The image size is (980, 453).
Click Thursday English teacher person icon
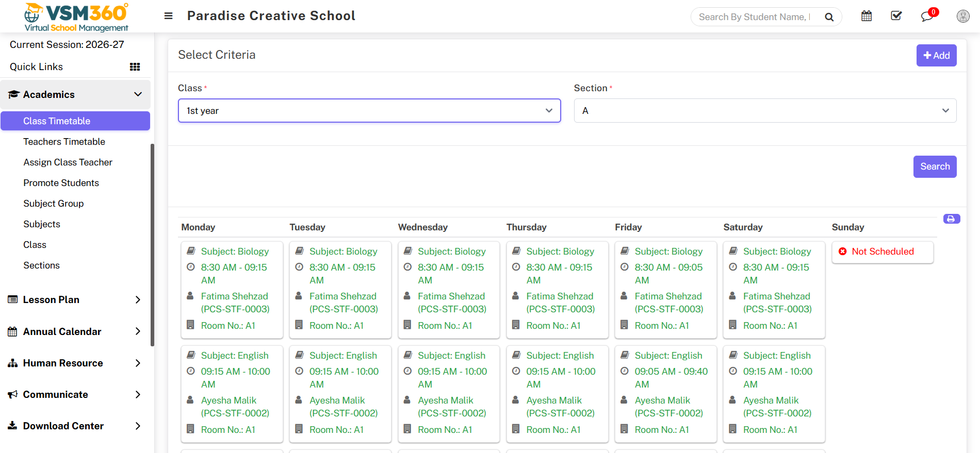pyautogui.click(x=516, y=400)
